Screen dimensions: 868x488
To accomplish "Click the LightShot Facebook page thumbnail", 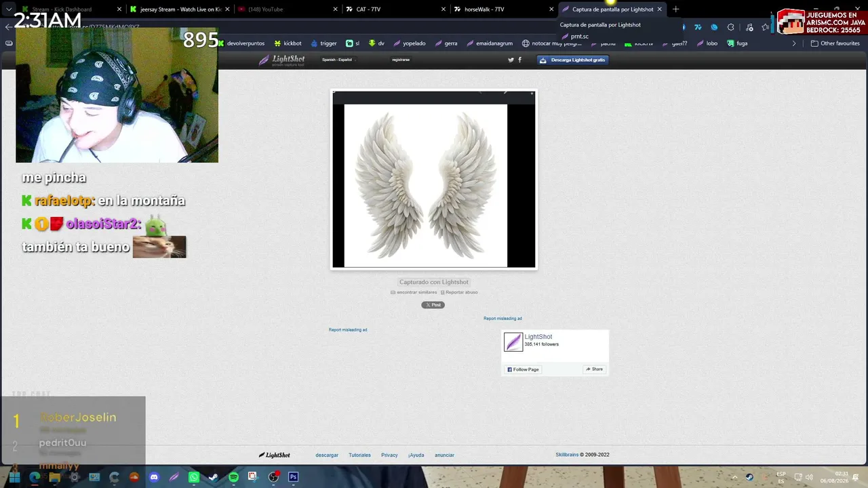I will tap(513, 342).
